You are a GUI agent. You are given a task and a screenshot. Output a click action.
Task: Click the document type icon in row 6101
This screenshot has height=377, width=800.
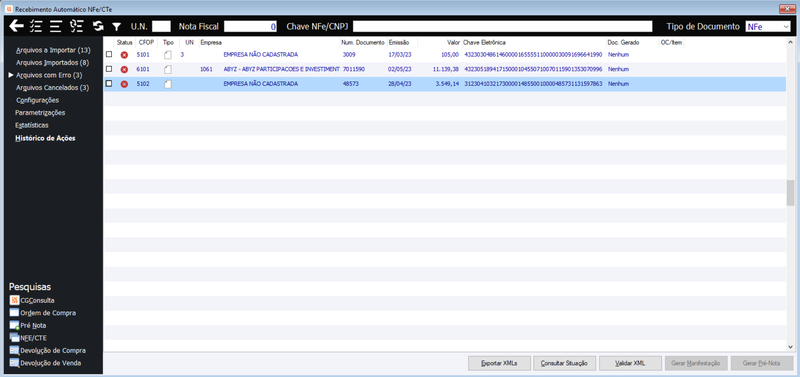pos(168,69)
